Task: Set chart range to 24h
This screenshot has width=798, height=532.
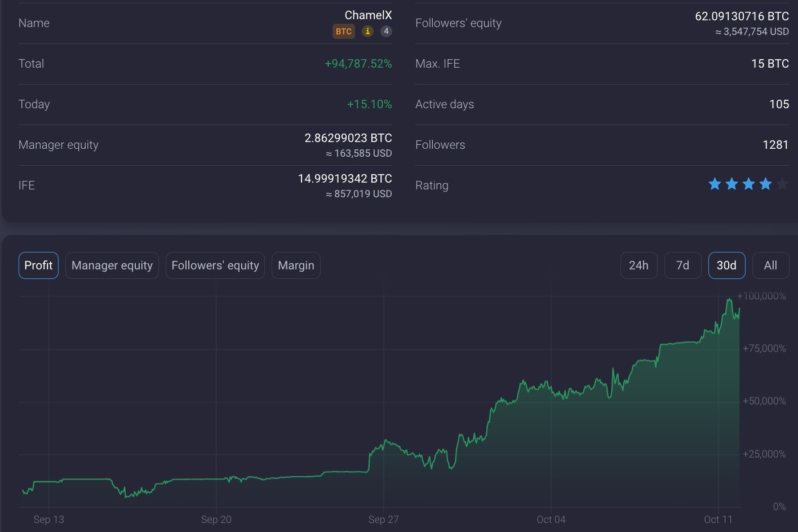Action: (639, 265)
